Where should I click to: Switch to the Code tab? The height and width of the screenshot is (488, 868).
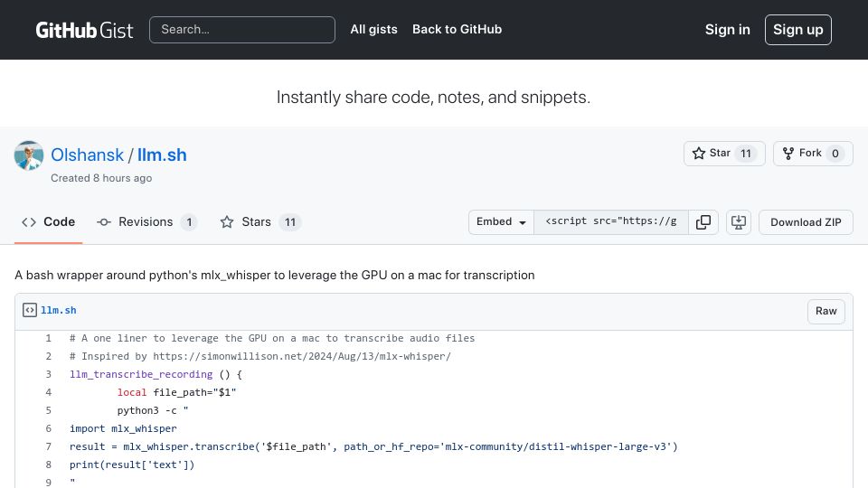48,222
